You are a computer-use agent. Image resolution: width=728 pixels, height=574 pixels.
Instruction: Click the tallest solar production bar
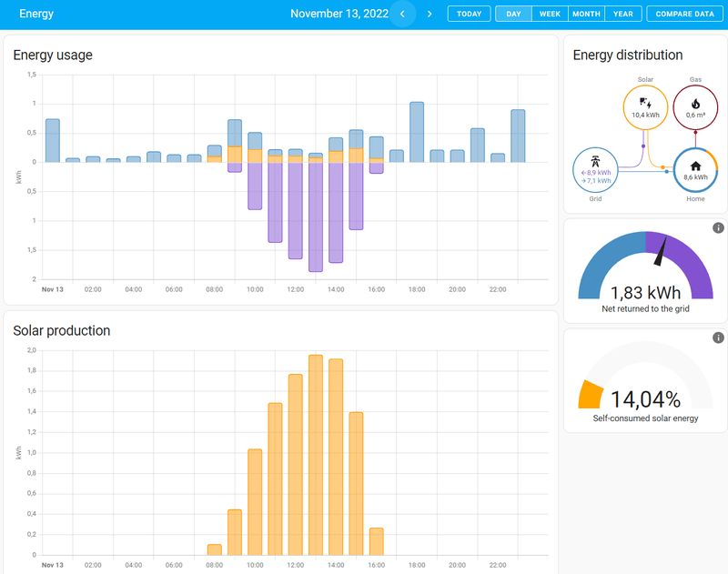click(316, 455)
